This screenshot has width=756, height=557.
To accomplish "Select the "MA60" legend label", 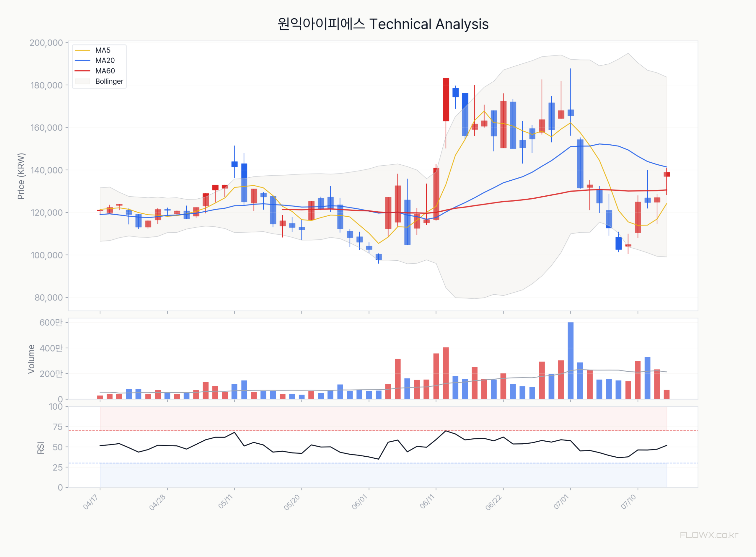I will [105, 71].
